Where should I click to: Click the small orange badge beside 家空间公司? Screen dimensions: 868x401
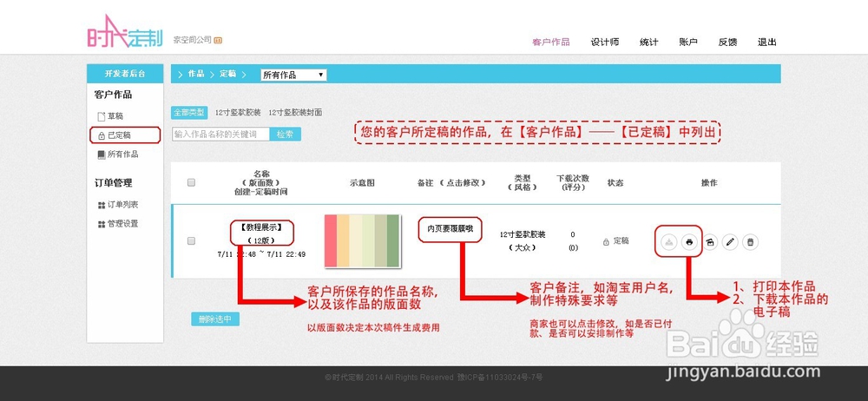coord(218,40)
